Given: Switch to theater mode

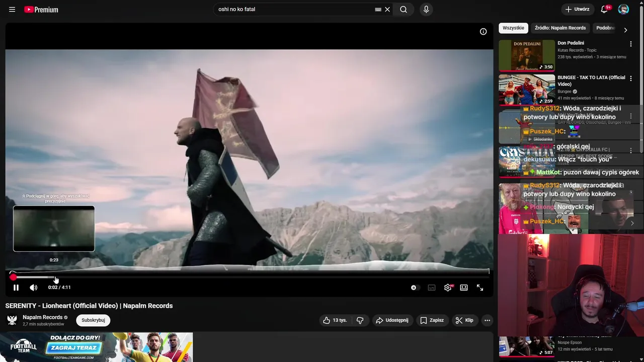Looking at the screenshot, I should 464,288.
